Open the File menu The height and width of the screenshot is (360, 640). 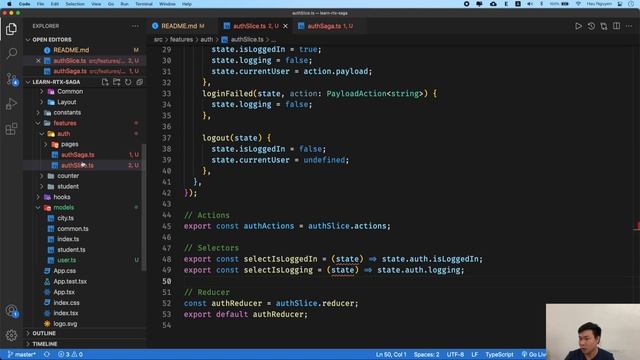(x=40, y=4)
